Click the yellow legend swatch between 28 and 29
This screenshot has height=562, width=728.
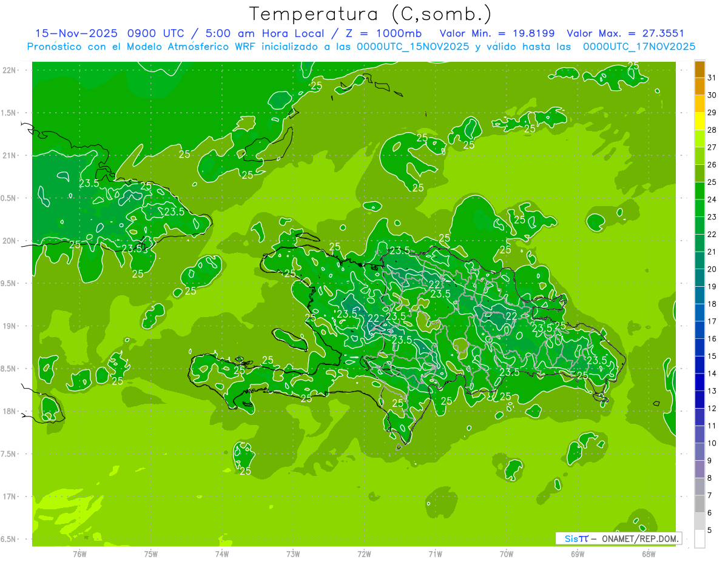pyautogui.click(x=699, y=121)
